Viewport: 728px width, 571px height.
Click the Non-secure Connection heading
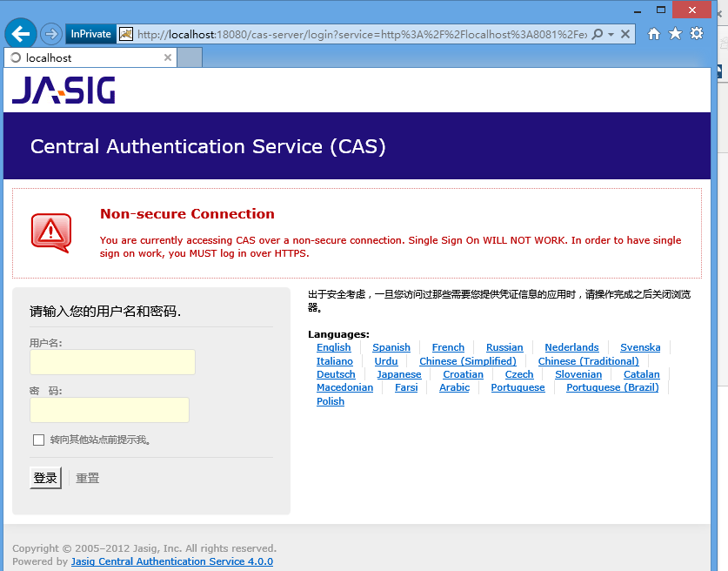tap(187, 214)
